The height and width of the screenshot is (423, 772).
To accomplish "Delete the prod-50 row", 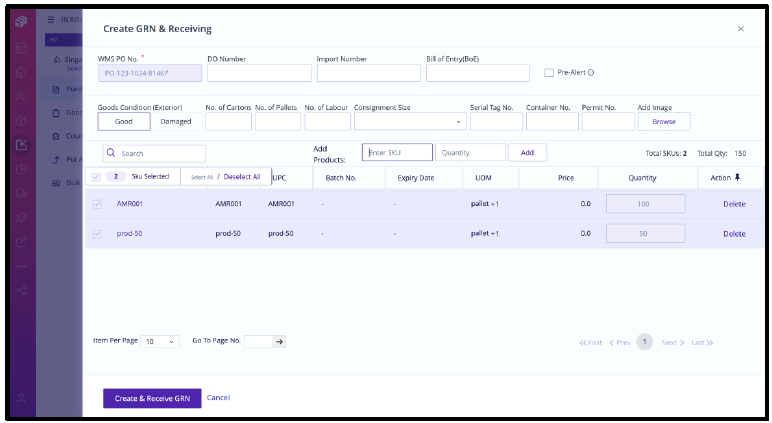I will (734, 234).
